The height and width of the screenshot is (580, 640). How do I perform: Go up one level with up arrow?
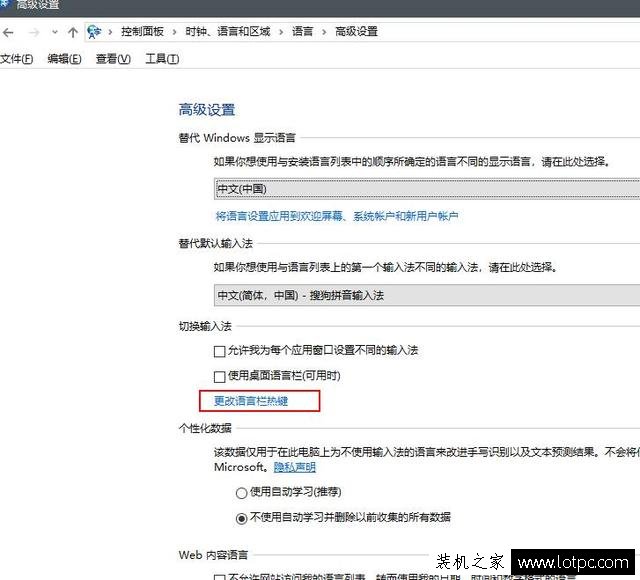pos(73,32)
